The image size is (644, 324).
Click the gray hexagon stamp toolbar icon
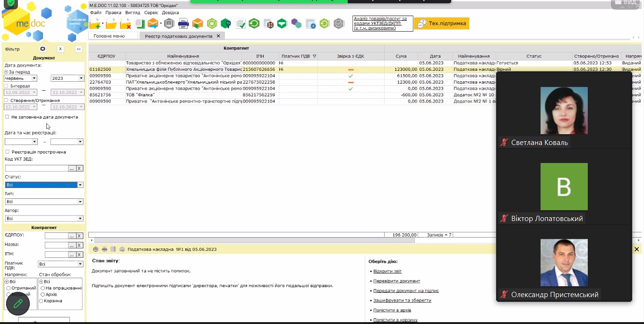tap(169, 23)
